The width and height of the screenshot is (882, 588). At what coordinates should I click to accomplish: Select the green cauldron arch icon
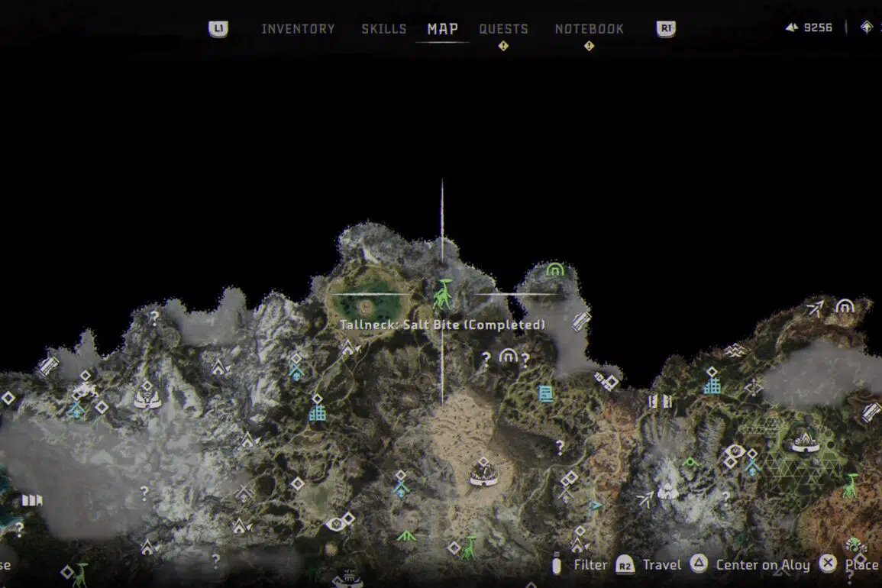[555, 270]
